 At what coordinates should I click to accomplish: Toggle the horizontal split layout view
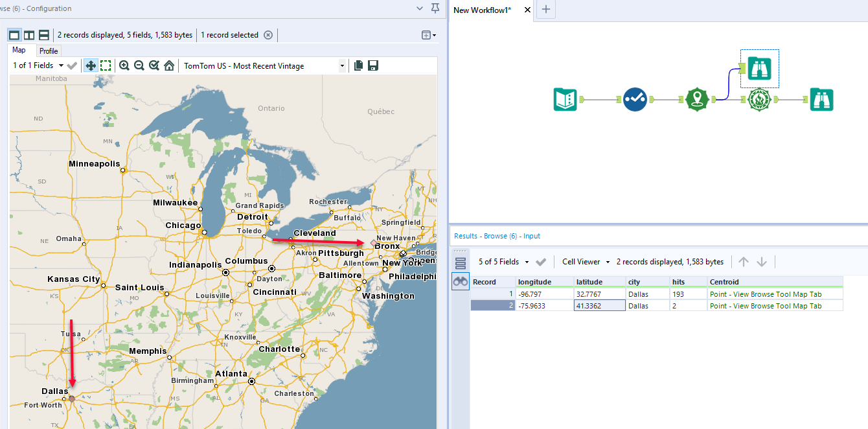43,35
